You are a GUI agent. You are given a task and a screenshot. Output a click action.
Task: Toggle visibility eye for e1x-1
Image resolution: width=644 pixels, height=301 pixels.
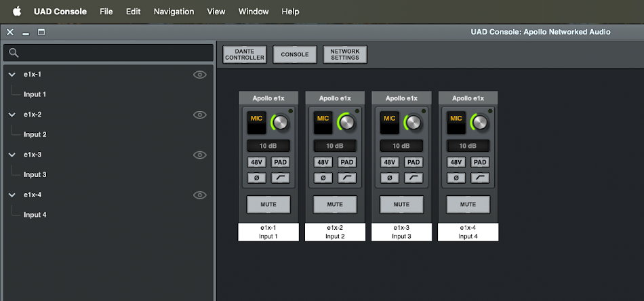pyautogui.click(x=200, y=75)
